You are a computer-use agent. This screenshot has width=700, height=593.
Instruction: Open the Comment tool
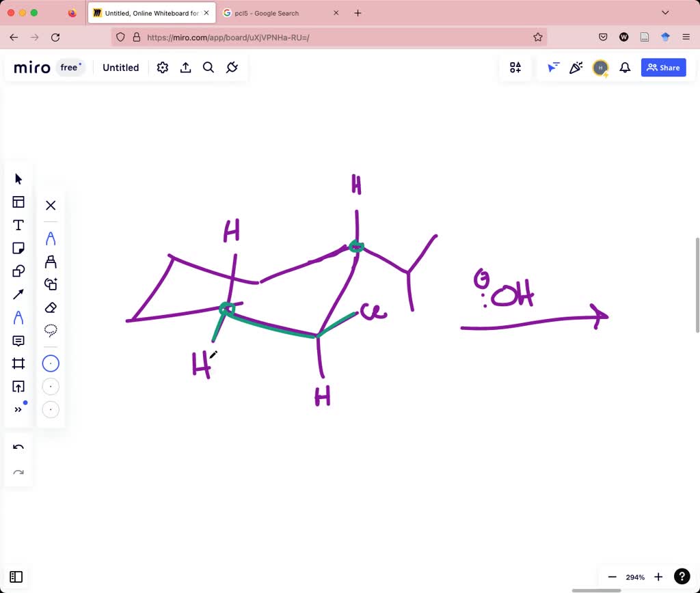coord(18,340)
